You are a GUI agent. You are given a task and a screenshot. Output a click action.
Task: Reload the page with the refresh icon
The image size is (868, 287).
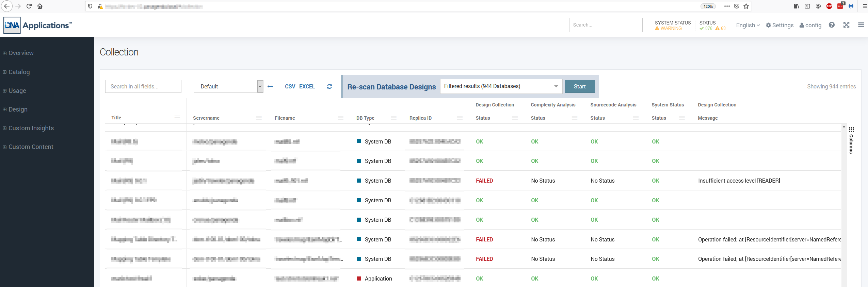point(29,6)
